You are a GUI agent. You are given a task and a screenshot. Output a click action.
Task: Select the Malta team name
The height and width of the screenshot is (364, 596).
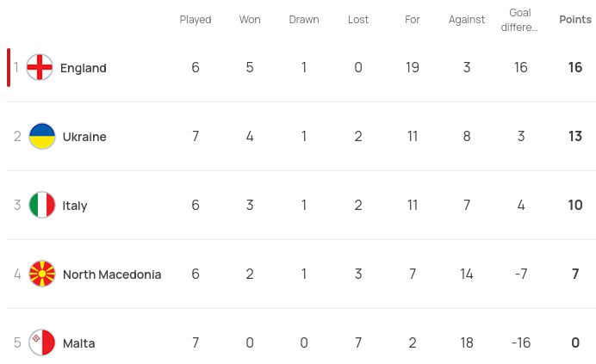(x=79, y=343)
